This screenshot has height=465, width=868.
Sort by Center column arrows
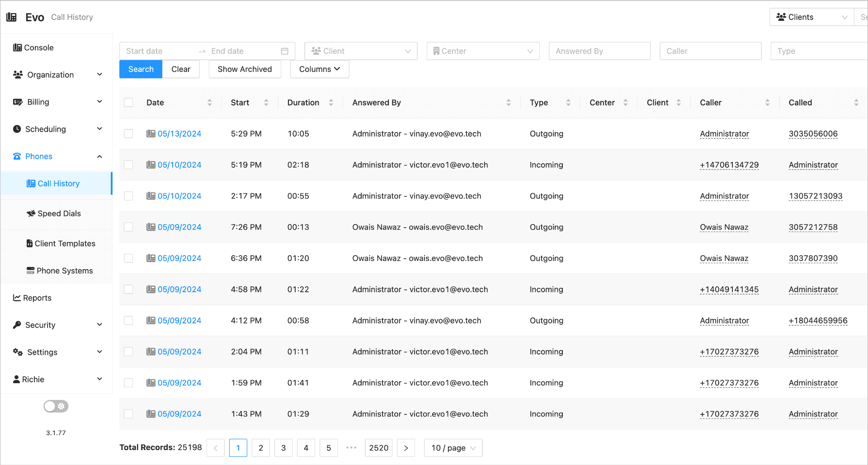pyautogui.click(x=626, y=103)
